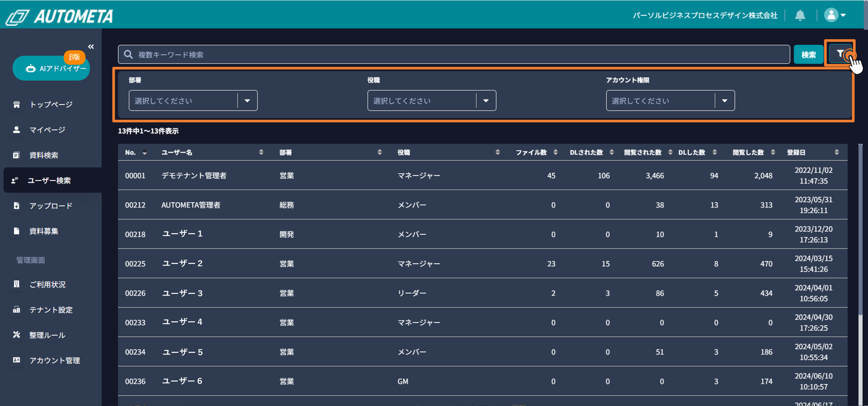868x406 pixels.
Task: Click the リーダー role cell
Action: tap(412, 293)
